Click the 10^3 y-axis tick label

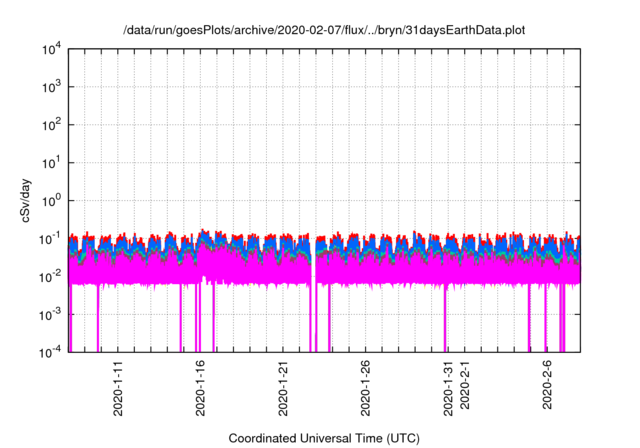click(x=52, y=87)
